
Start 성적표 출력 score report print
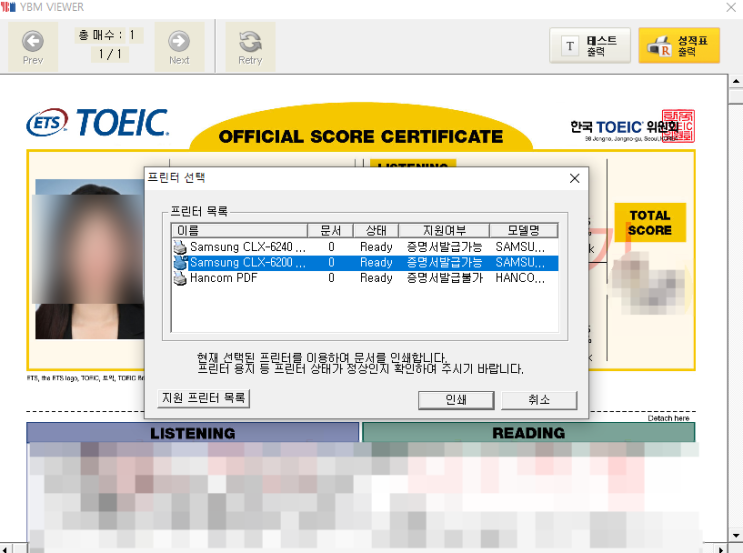click(679, 45)
